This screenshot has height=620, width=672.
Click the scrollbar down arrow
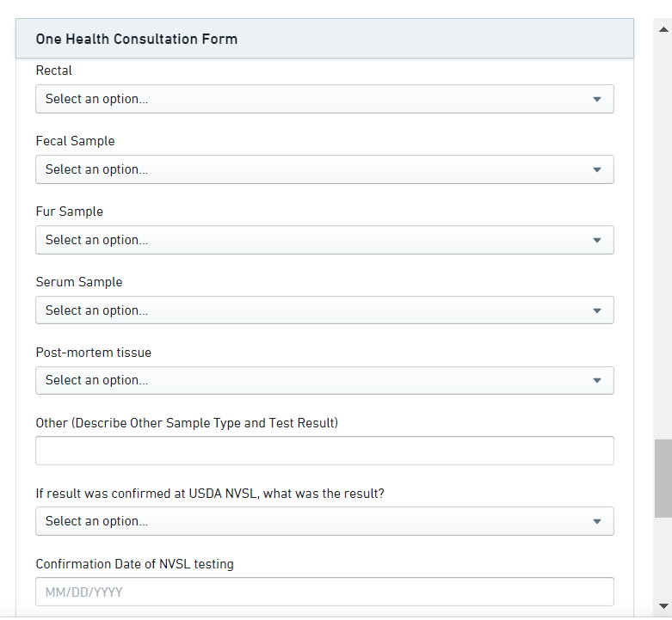tap(663, 605)
